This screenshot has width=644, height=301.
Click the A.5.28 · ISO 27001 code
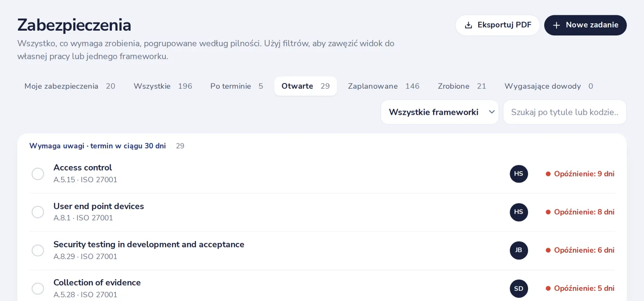85,295
